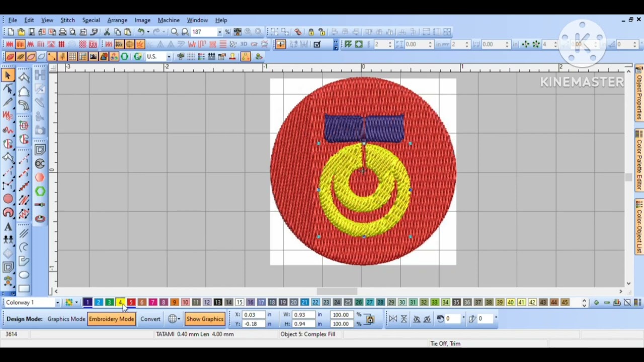Open the Machine menu
This screenshot has height=362, width=644.
point(169,20)
